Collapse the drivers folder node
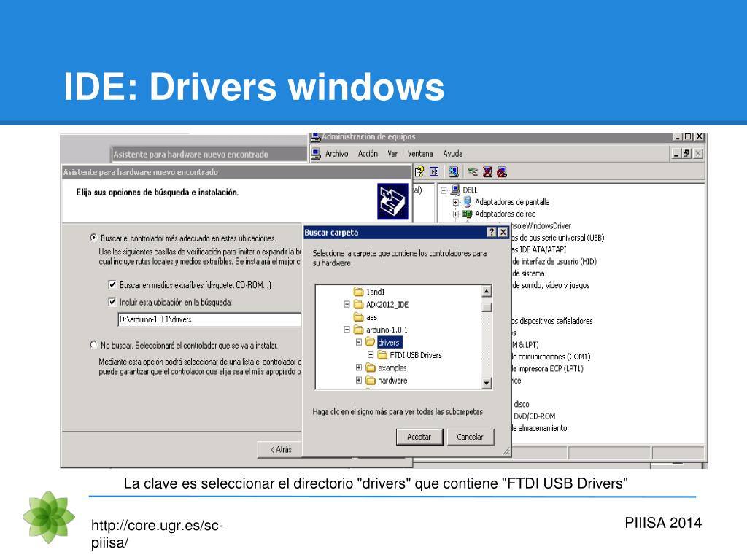Screen dimensions: 747x560 point(359,342)
